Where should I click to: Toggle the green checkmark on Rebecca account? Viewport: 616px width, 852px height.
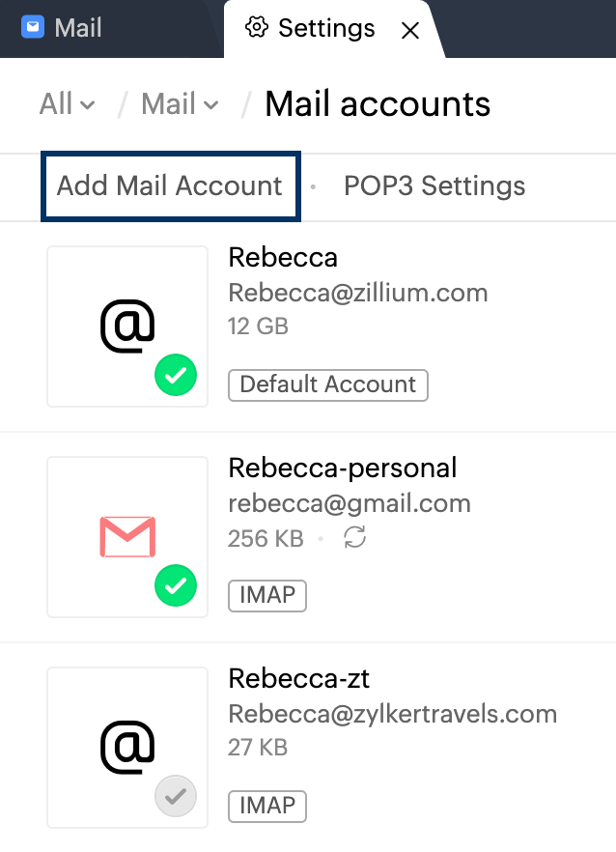[176, 375]
